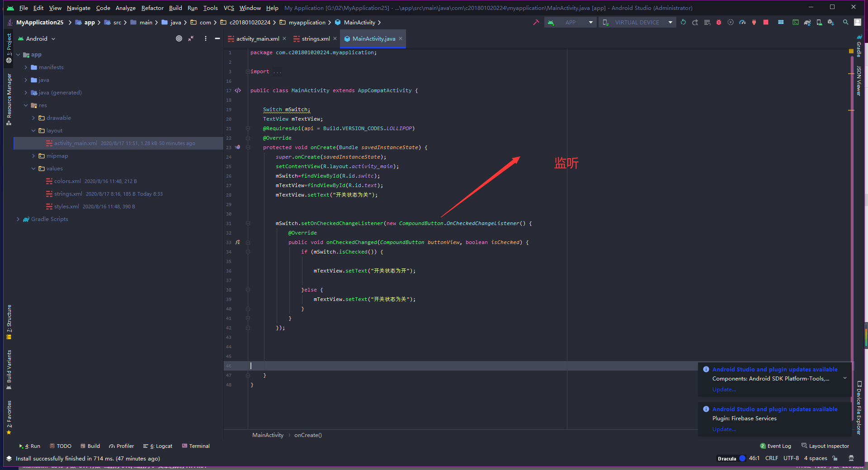The height and width of the screenshot is (470, 868).
Task: Expand the drawable folder
Action: (33, 118)
